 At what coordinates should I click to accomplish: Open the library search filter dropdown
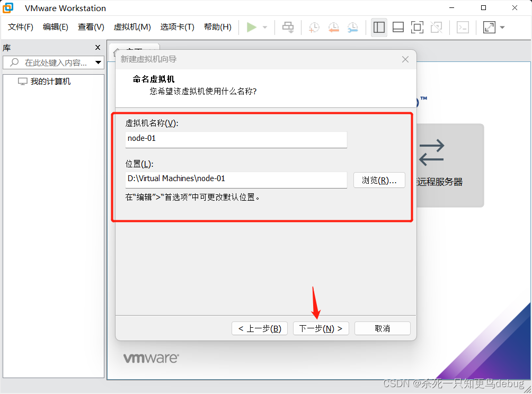(99, 62)
